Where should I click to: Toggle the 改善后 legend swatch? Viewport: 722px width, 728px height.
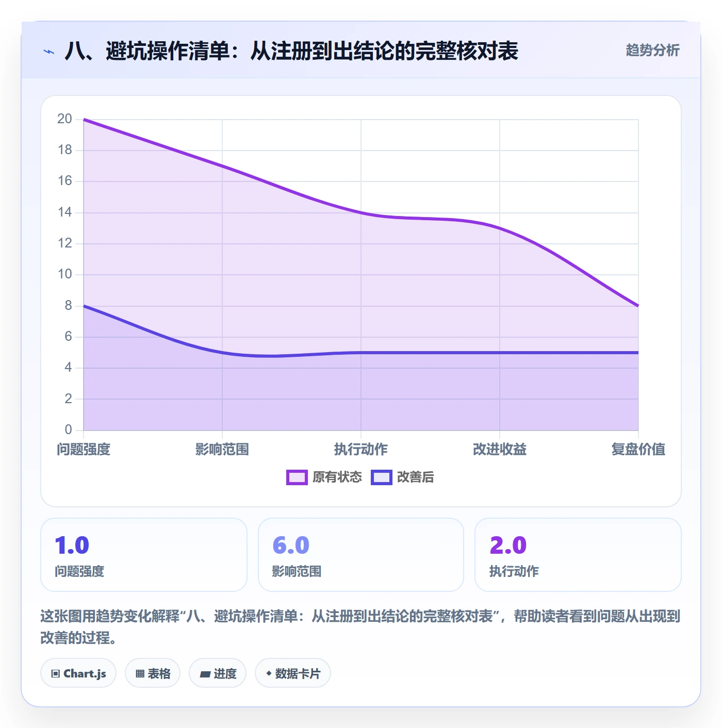pos(382,477)
